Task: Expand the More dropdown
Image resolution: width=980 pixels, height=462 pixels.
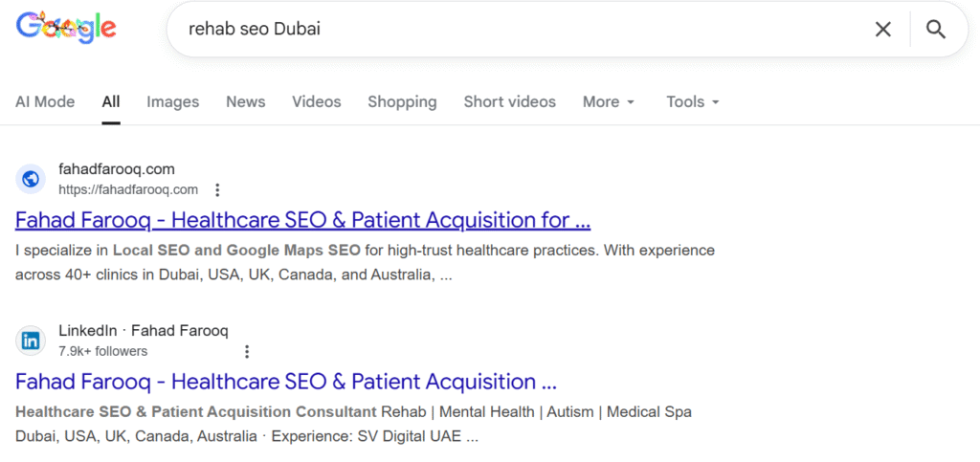Action: click(x=609, y=101)
